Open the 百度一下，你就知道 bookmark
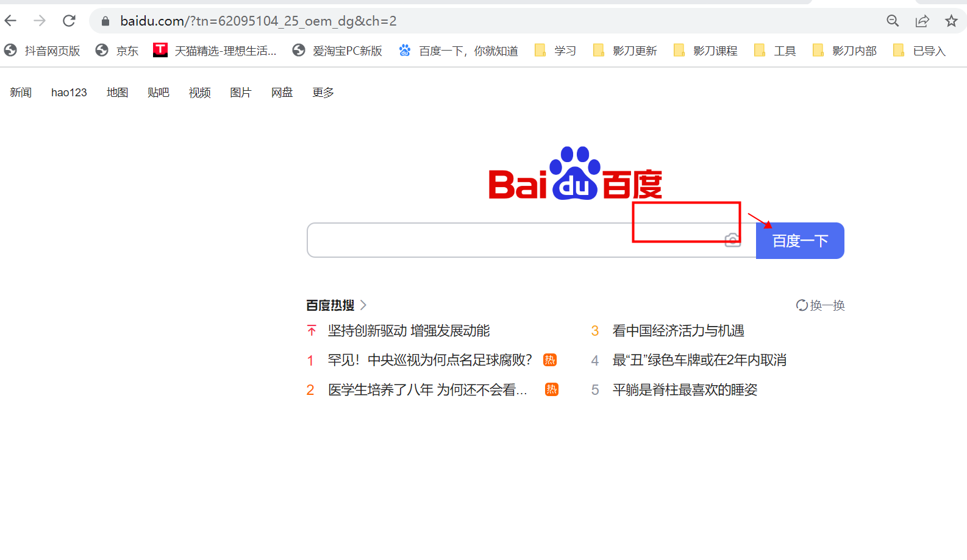 [x=459, y=51]
